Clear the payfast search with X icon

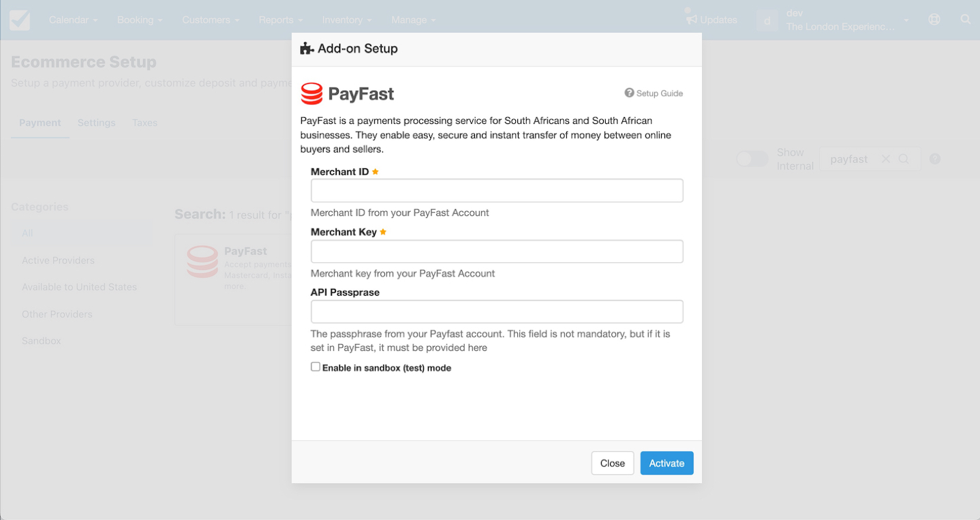[x=885, y=159]
